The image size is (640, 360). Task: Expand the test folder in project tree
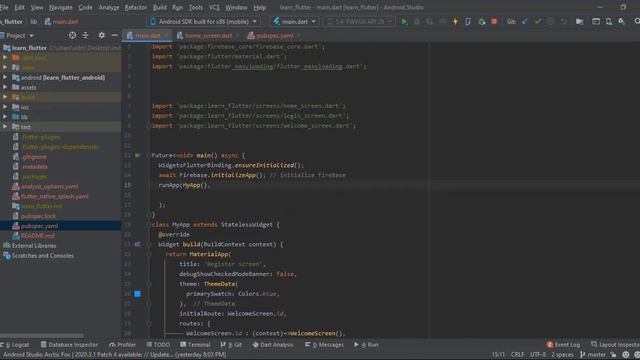pyautogui.click(x=5, y=127)
